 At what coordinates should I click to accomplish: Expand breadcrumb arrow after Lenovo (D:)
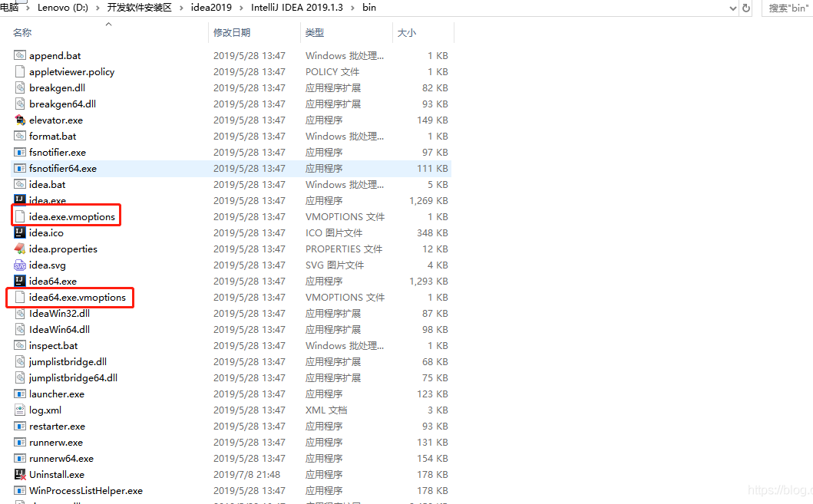[x=97, y=8]
